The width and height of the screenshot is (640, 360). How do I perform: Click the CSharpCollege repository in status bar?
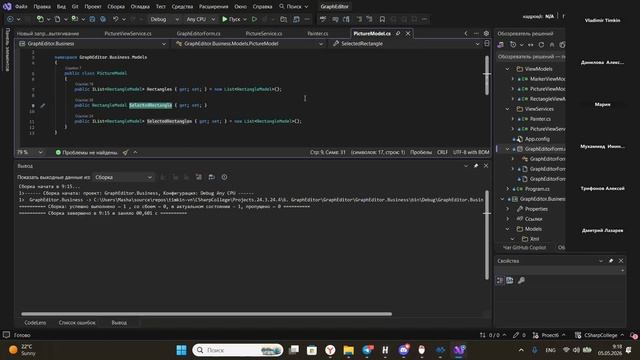[600, 335]
